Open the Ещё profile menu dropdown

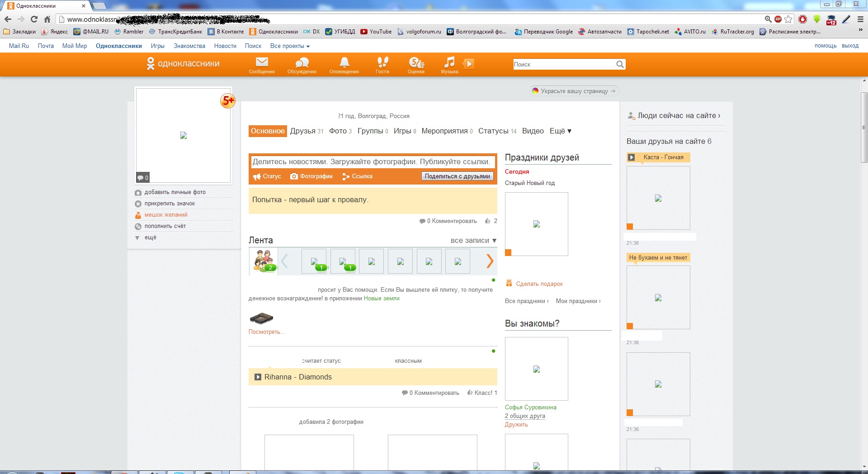560,131
